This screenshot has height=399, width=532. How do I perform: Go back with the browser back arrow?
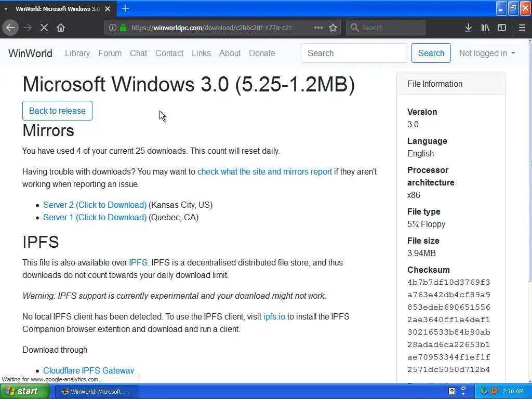(10, 28)
